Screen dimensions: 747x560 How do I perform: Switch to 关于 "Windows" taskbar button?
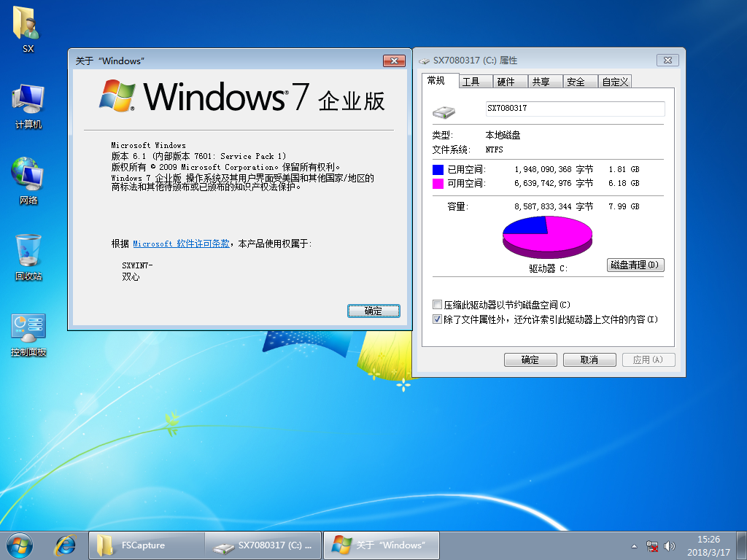click(381, 545)
